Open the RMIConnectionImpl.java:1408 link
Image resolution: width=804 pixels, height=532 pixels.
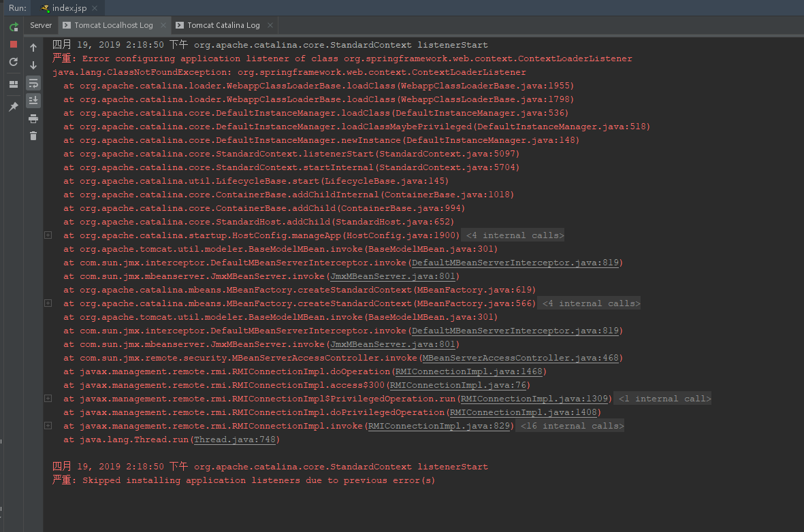[x=524, y=412]
